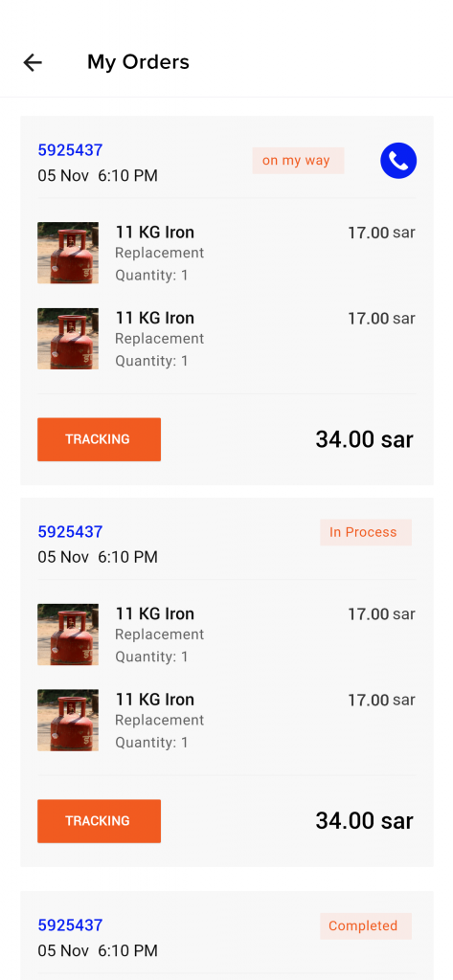This screenshot has width=453, height=980.
Task: Select first '11 KG Iron' item in second order
Action: coord(154,613)
